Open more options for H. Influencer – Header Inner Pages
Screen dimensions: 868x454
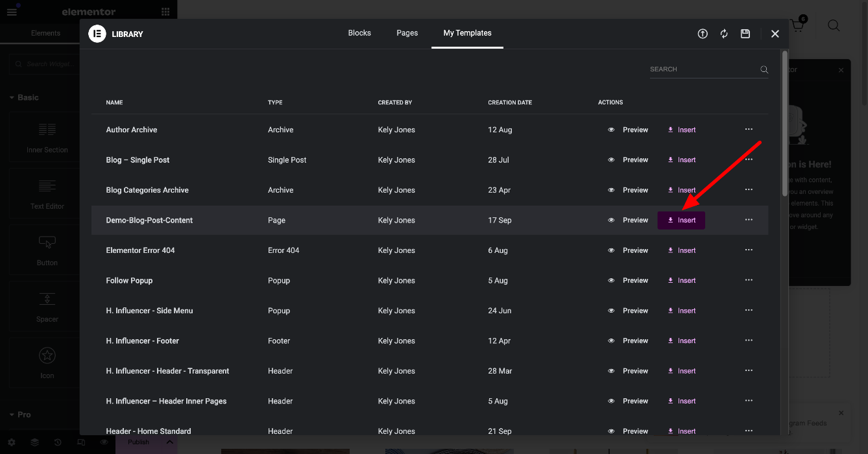(749, 401)
